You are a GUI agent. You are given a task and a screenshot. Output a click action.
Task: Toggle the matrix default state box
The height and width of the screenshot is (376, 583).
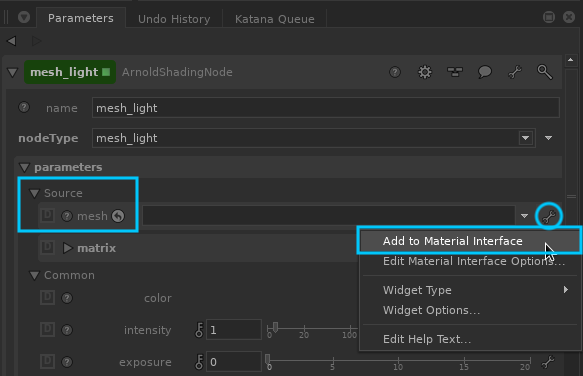coord(47,248)
